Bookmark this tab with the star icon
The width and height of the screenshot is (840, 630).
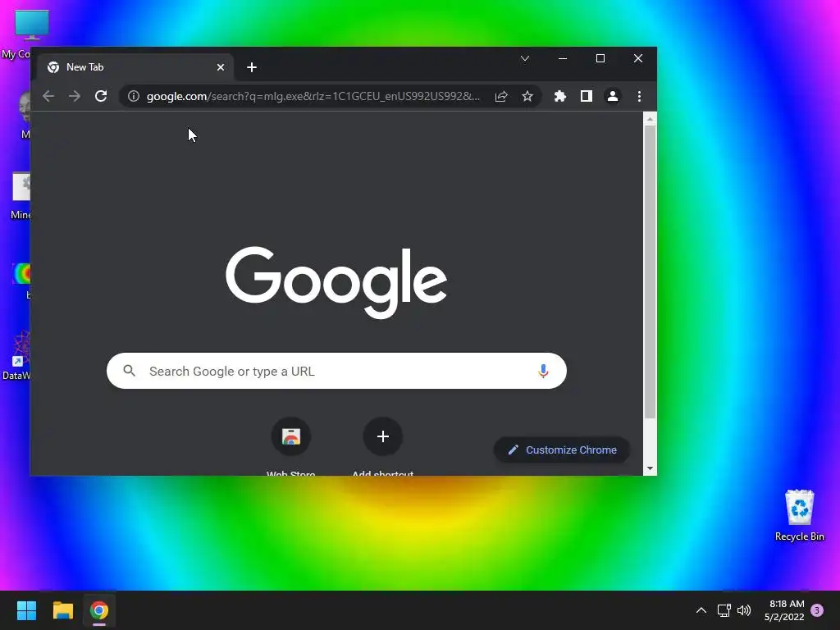click(x=527, y=97)
